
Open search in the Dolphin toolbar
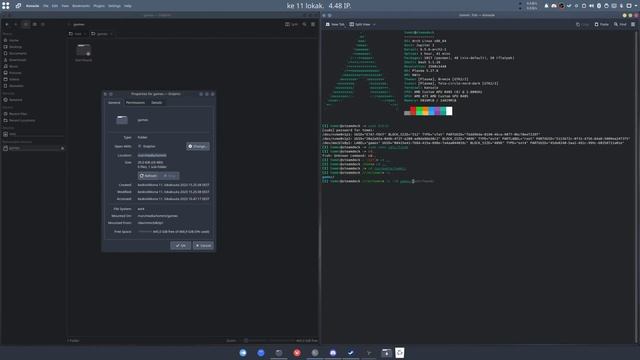pyautogui.click(x=304, y=24)
